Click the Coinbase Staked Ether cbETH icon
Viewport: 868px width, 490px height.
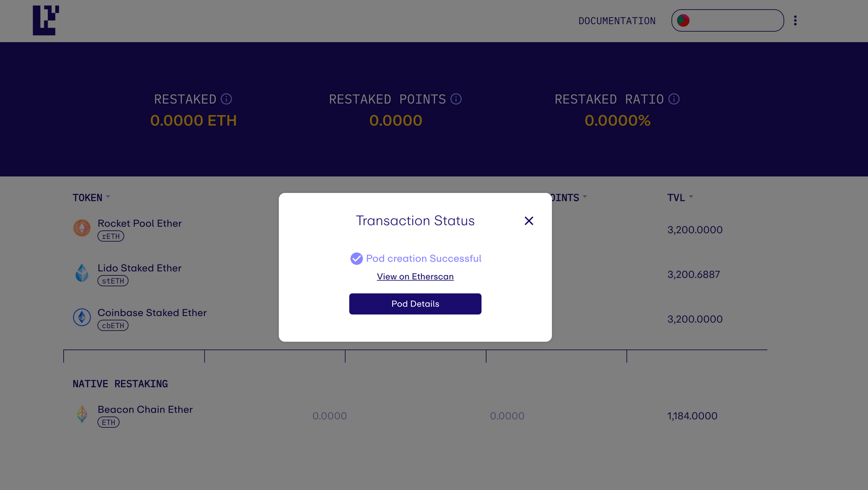pos(82,317)
